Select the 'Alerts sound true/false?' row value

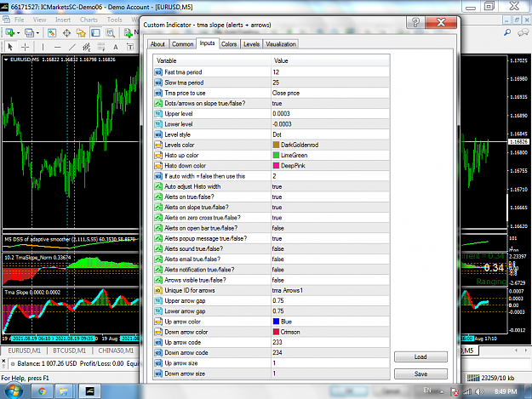pyautogui.click(x=329, y=248)
